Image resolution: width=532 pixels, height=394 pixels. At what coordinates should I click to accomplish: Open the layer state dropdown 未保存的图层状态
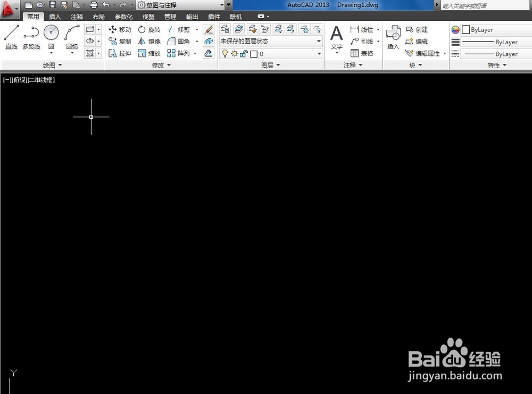tap(270, 41)
